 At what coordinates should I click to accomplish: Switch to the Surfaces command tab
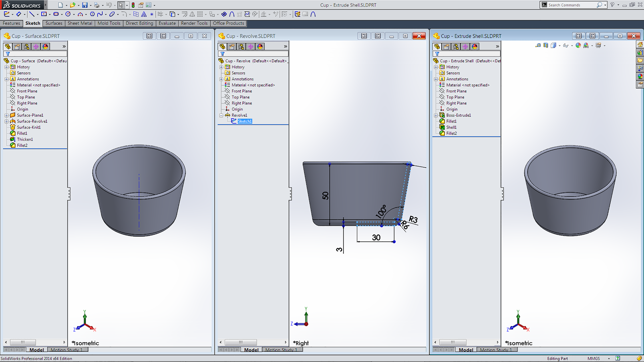(54, 23)
